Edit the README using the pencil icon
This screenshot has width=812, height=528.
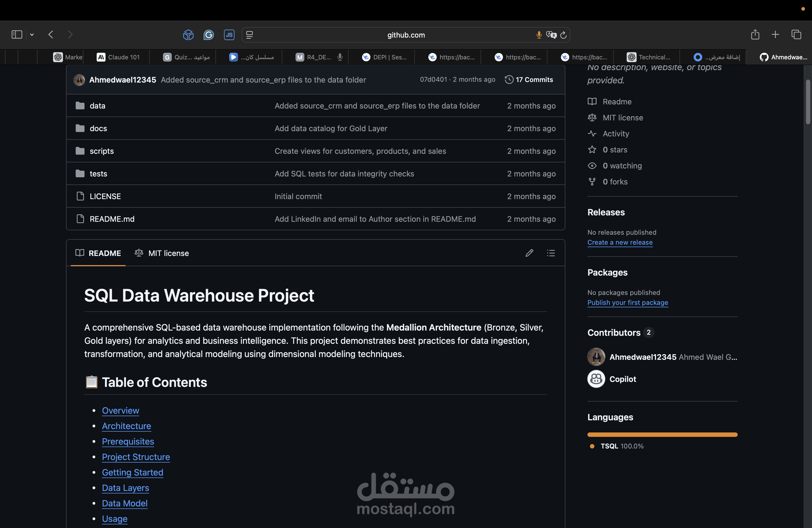(529, 253)
